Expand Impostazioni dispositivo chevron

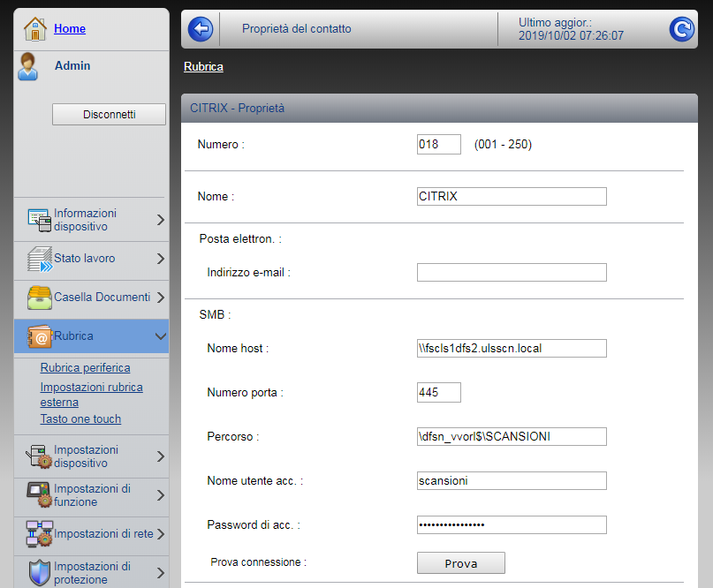click(x=161, y=456)
